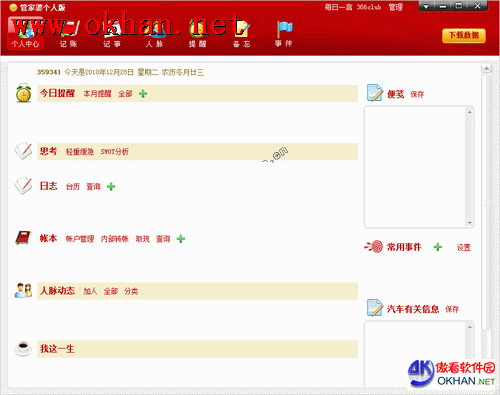Open the 帐本 查询 search link

(163, 239)
